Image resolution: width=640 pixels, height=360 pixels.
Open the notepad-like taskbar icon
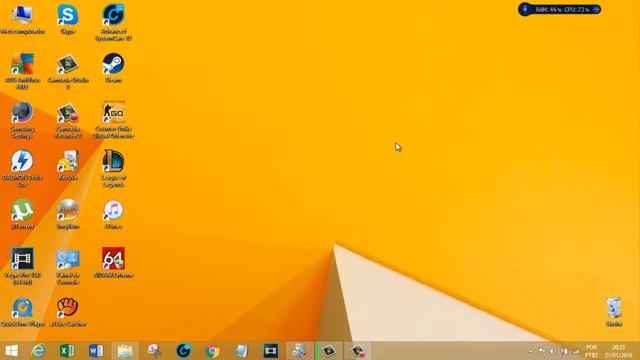pos(241,351)
